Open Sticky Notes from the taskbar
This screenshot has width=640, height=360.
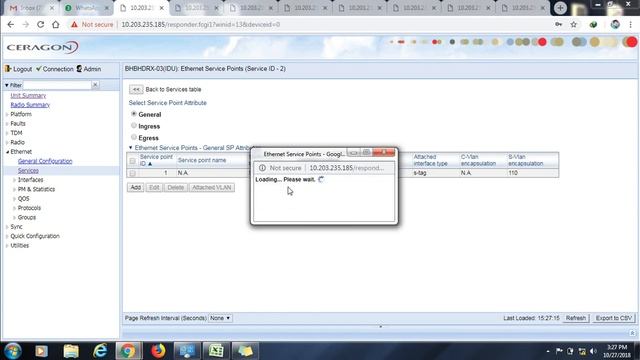[245, 351]
